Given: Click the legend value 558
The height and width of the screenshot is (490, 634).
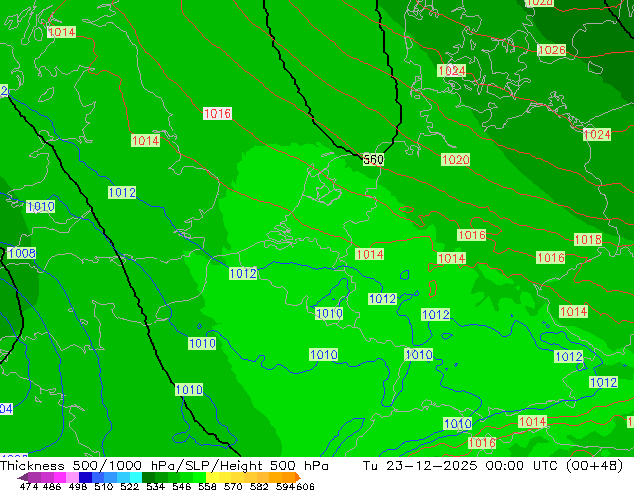Looking at the screenshot, I should (207, 486).
